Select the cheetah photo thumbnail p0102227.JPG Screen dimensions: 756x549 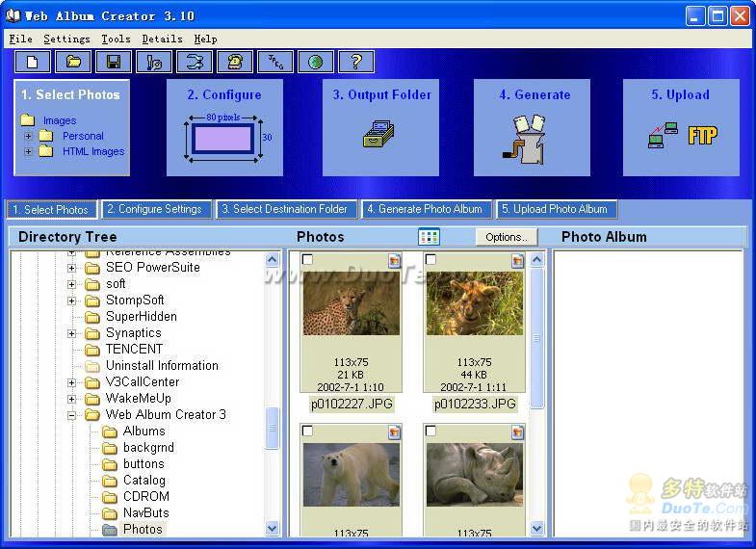click(351, 303)
